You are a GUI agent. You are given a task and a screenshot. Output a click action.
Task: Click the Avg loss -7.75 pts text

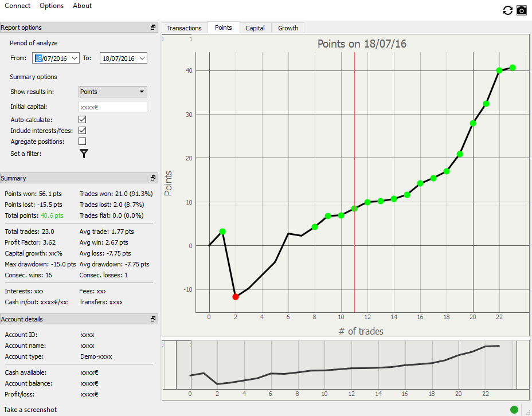click(105, 253)
